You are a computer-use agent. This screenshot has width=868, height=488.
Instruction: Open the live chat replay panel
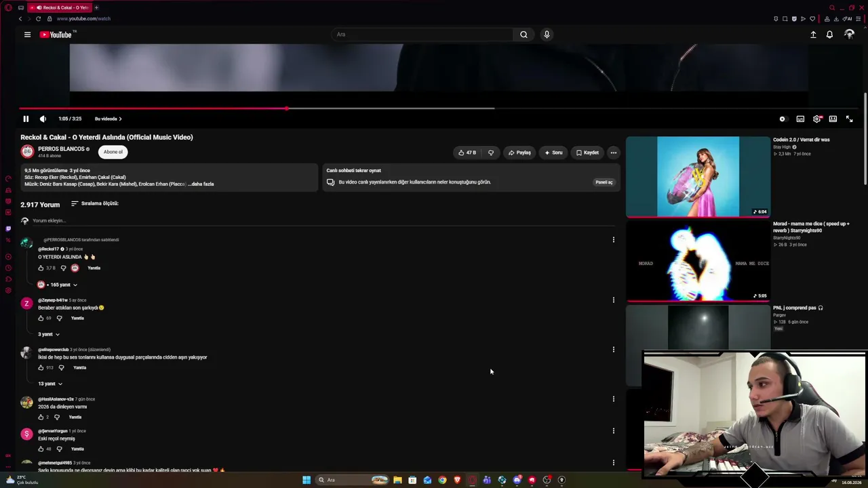(x=604, y=182)
